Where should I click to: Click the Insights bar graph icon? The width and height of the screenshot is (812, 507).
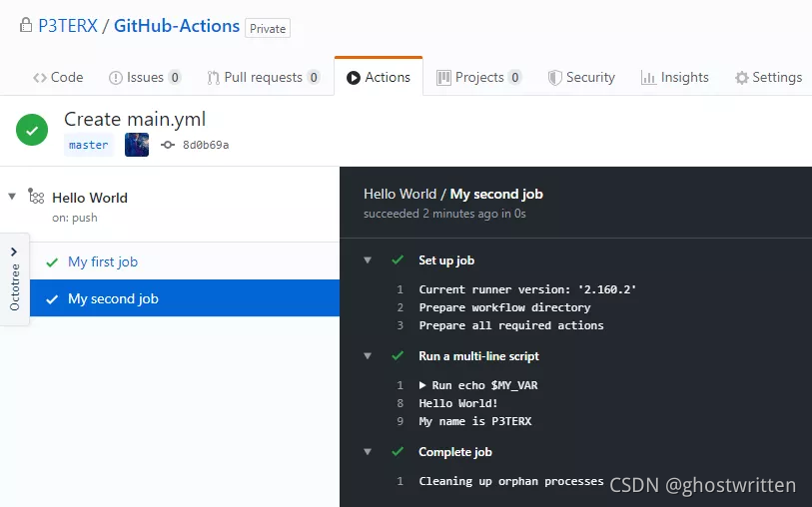[648, 78]
